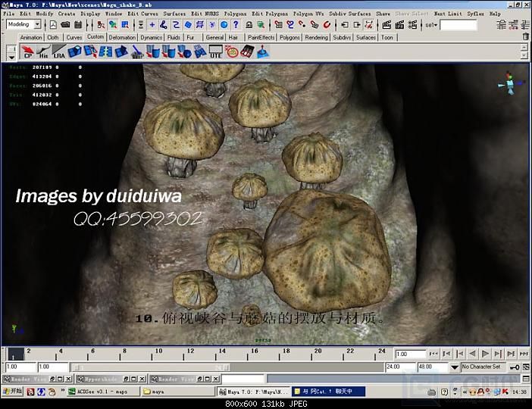The image size is (532, 409).
Task: Click the highlight selection mode icon
Action: point(261,25)
